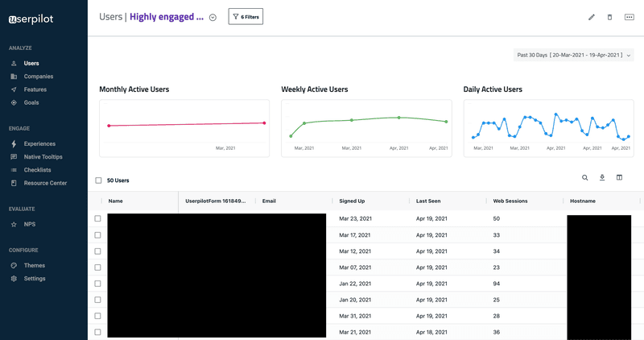Go to Experiences in the sidebar
Viewport: 644px width, 340px height.
point(39,144)
